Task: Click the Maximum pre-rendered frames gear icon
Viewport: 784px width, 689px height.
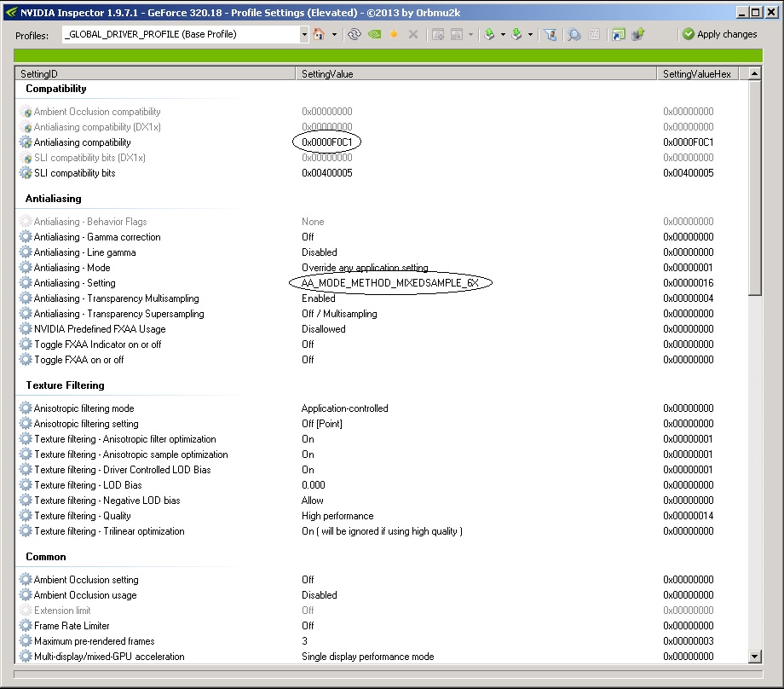Action: (x=26, y=641)
